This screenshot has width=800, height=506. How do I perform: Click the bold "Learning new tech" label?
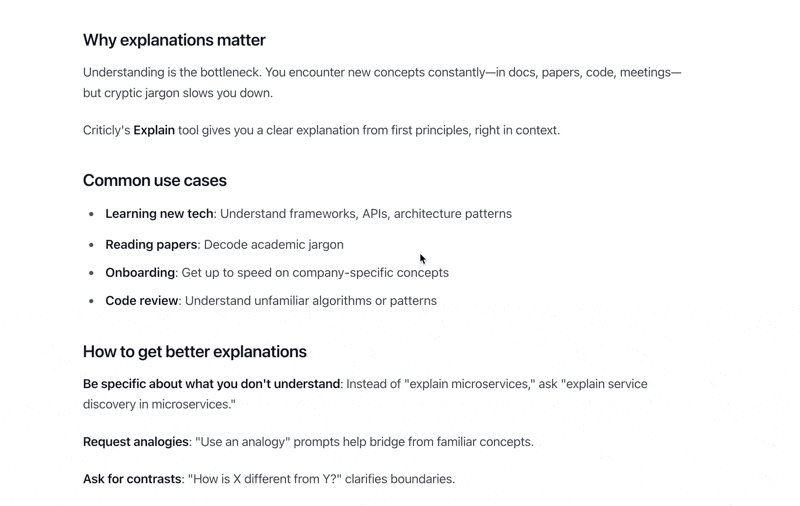click(x=159, y=214)
